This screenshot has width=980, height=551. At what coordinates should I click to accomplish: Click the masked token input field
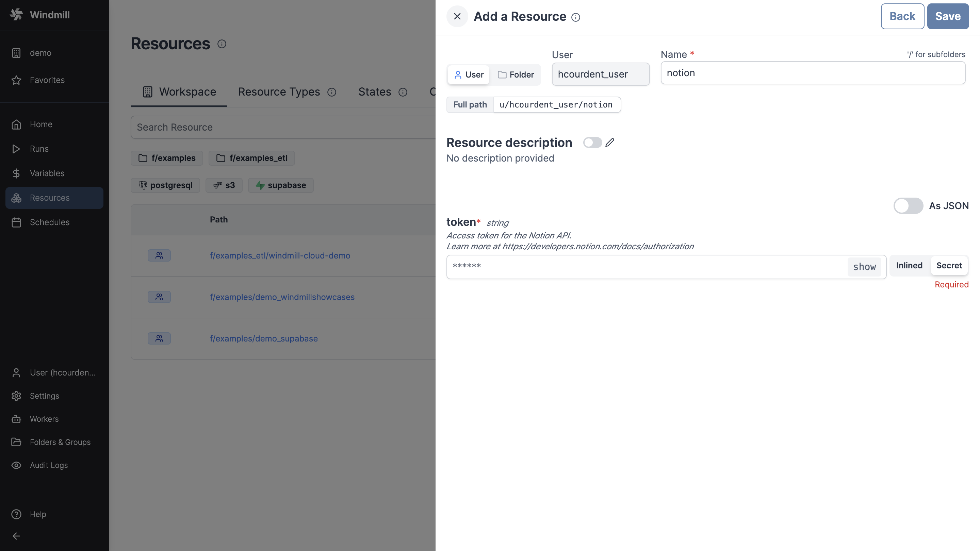tap(647, 267)
